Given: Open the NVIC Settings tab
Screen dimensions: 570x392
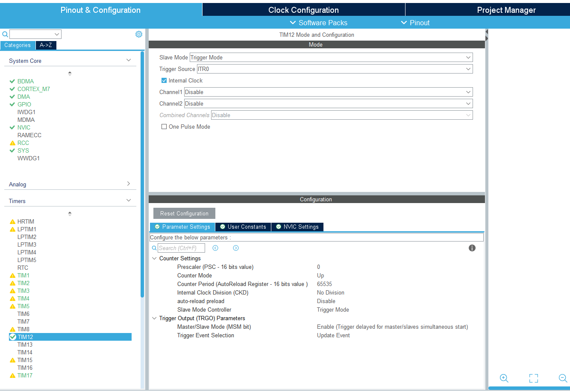Looking at the screenshot, I should (x=297, y=227).
